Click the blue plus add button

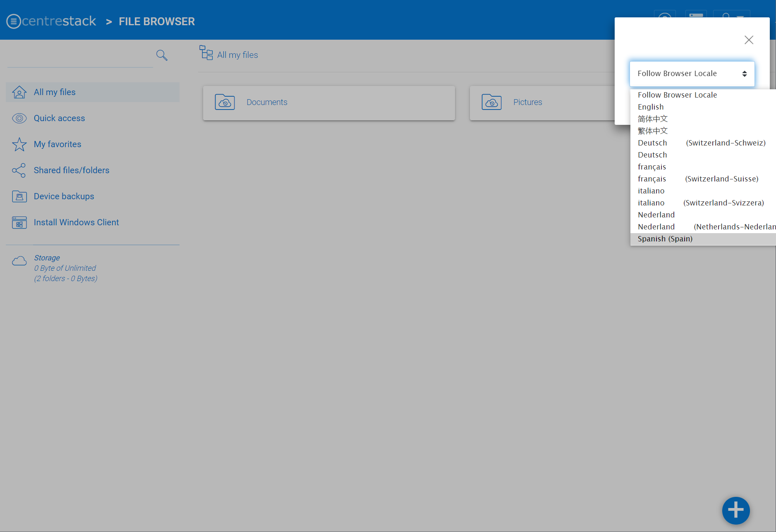736,510
